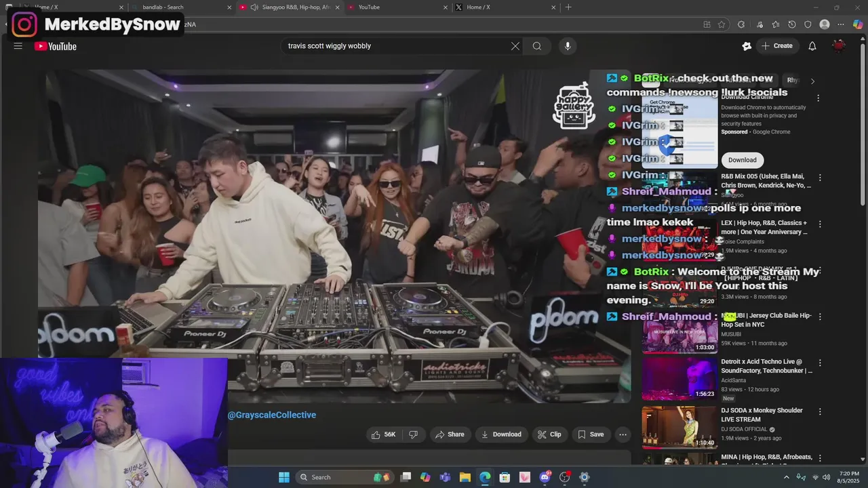Add this page to favorites star
The image size is (868, 488).
click(x=722, y=24)
